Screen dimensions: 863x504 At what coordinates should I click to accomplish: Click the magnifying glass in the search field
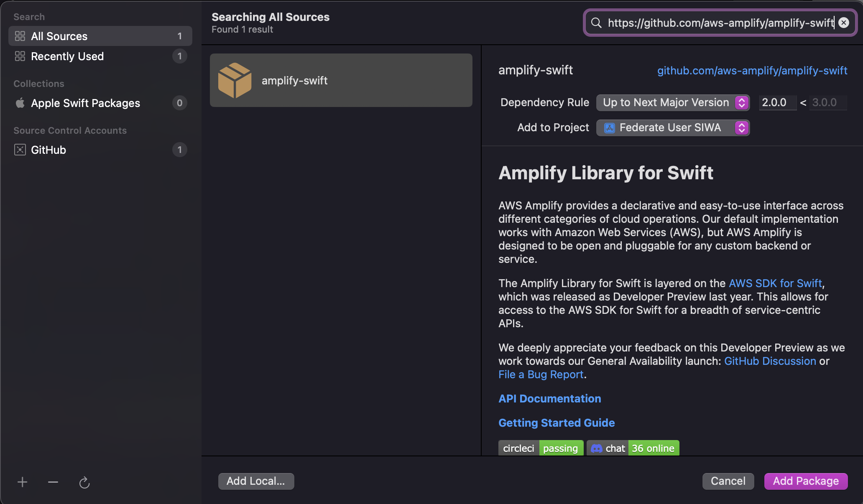[596, 23]
